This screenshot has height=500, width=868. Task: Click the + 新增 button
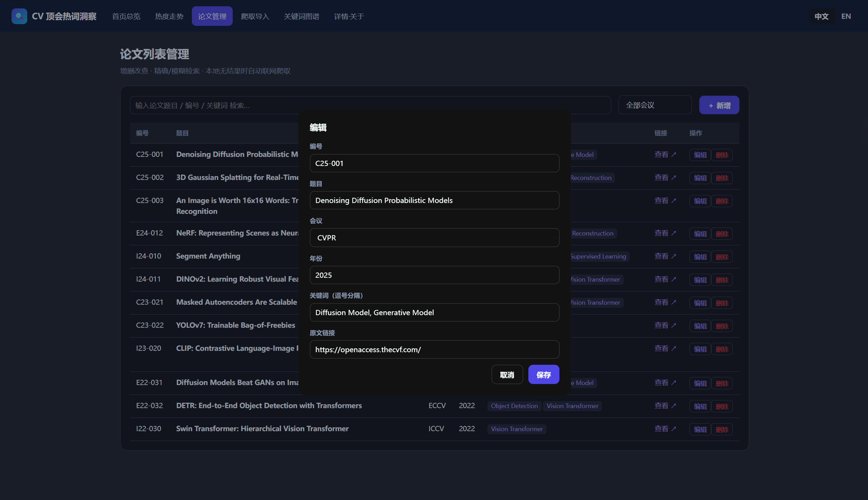coord(719,105)
